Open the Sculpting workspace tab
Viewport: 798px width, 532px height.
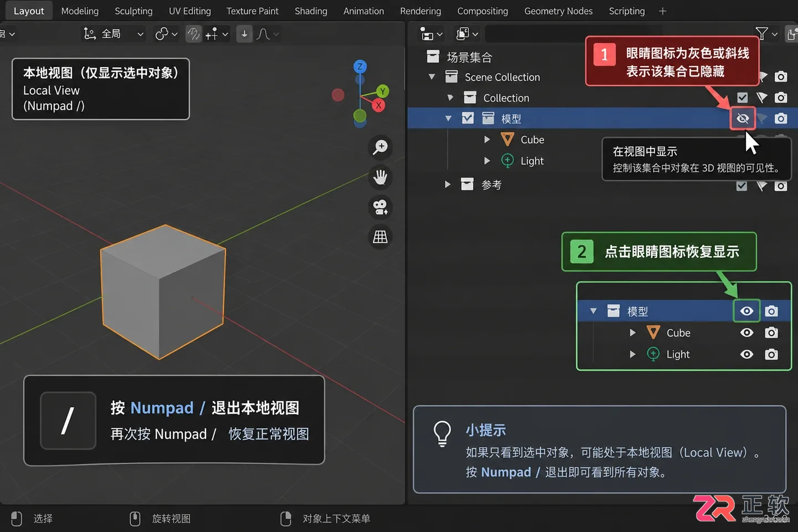(x=134, y=11)
